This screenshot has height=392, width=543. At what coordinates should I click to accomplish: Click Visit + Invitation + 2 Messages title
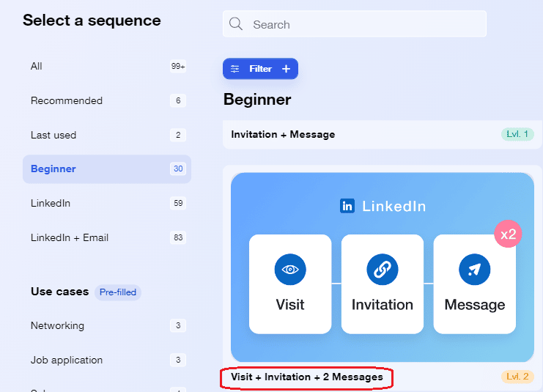(x=307, y=377)
